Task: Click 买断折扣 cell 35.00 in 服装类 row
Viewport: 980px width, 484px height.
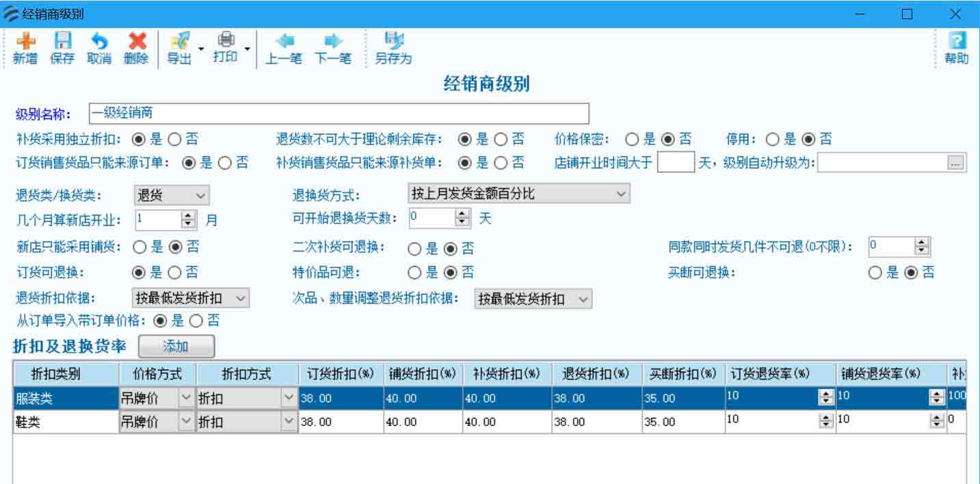Action: (x=683, y=399)
